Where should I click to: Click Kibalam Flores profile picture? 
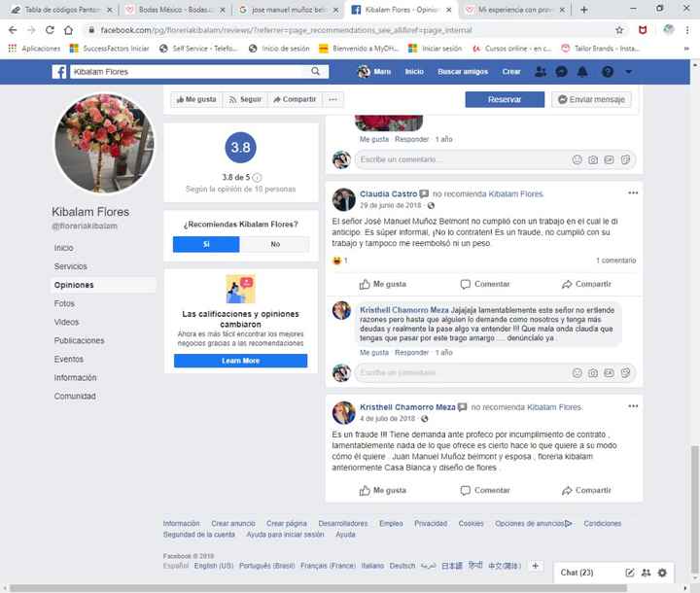104,143
